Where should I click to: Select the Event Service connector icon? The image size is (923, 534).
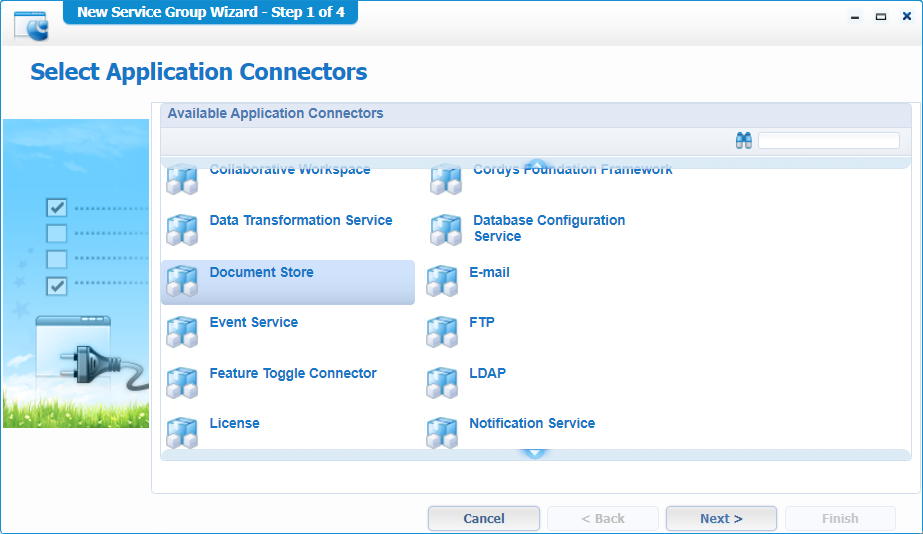click(x=182, y=332)
